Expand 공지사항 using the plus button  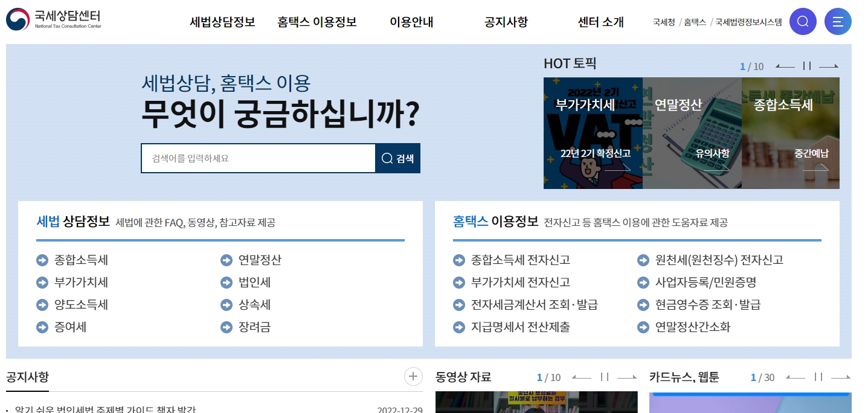coord(413,376)
